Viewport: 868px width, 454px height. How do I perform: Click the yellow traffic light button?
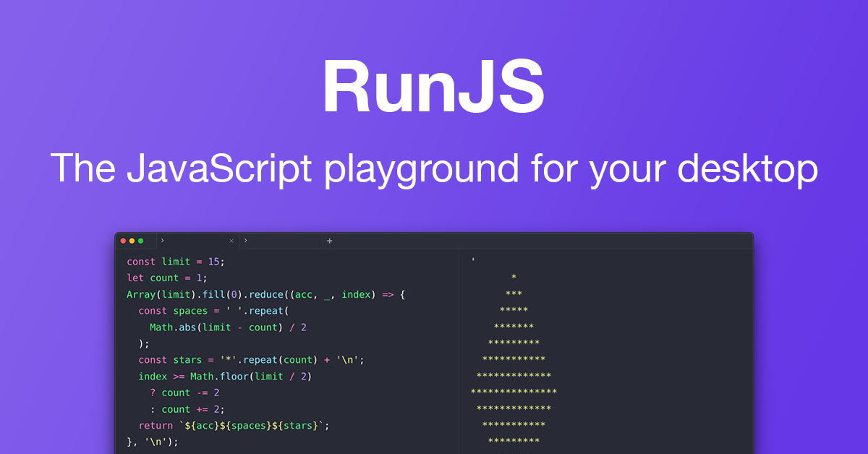133,240
